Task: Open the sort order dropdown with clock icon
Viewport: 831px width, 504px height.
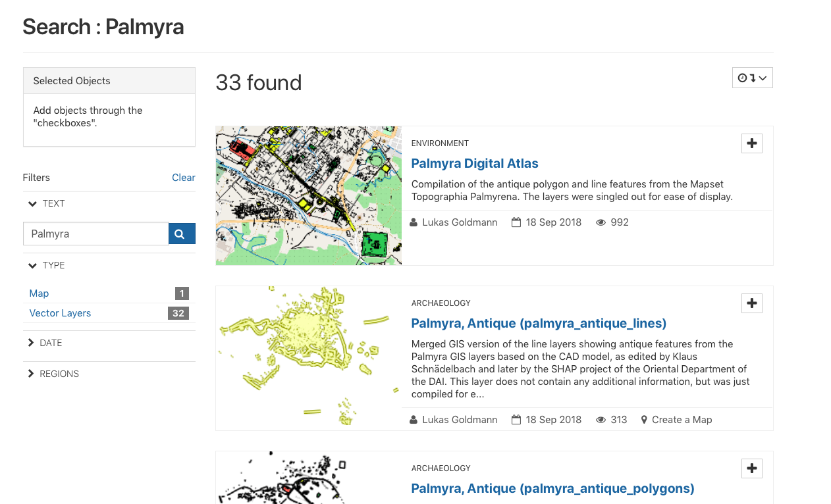Action: pos(752,78)
